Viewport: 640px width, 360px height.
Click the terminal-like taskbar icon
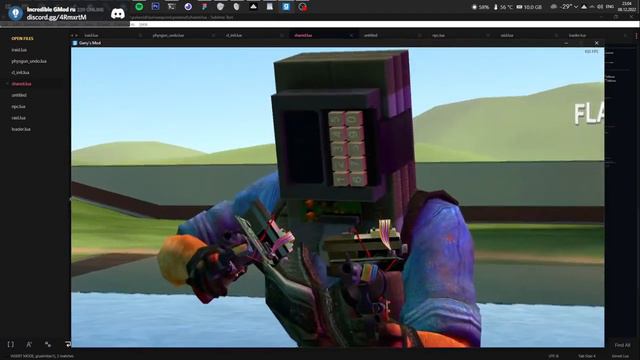coord(171,7)
